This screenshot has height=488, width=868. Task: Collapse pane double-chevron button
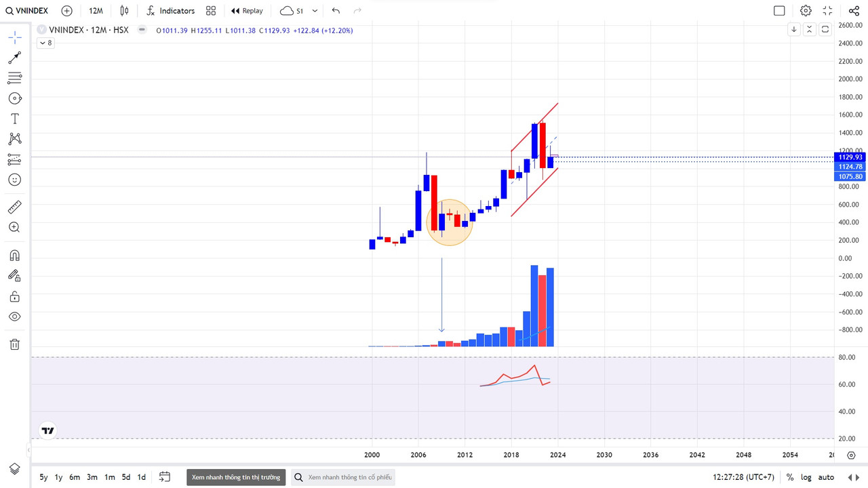click(810, 29)
